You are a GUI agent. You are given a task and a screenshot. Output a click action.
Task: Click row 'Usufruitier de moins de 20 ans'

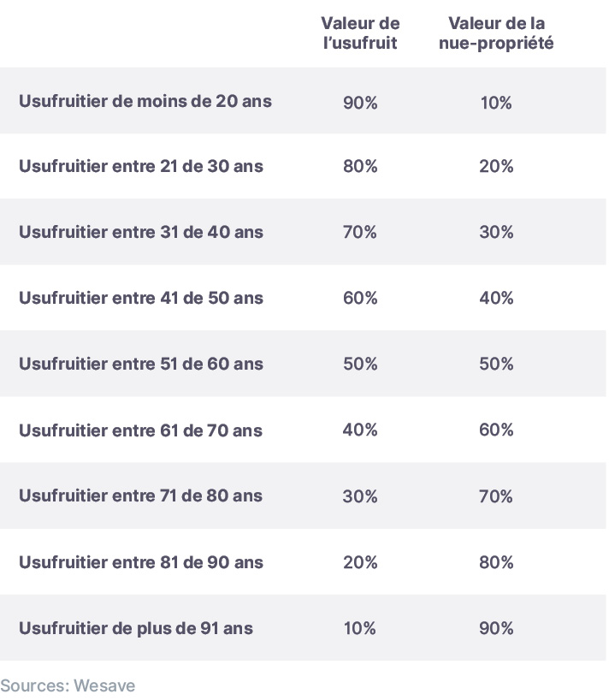pyautogui.click(x=303, y=100)
